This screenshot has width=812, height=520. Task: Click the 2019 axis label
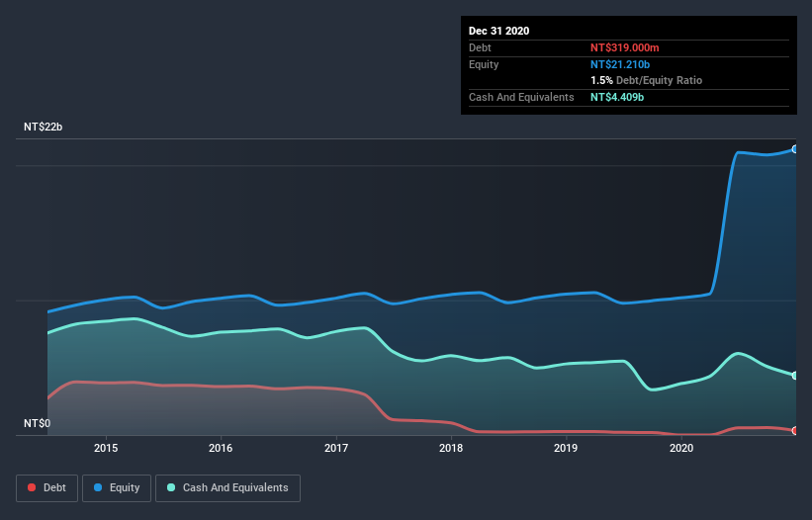(x=566, y=448)
